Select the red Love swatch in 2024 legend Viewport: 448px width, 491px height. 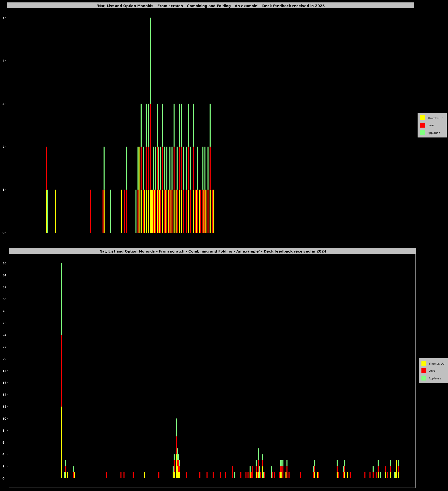(424, 371)
